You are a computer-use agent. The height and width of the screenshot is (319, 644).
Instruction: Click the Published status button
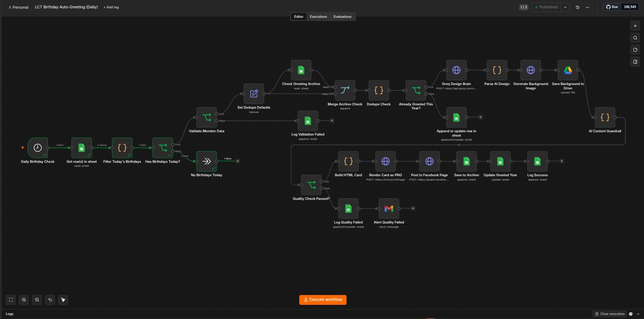pos(547,7)
